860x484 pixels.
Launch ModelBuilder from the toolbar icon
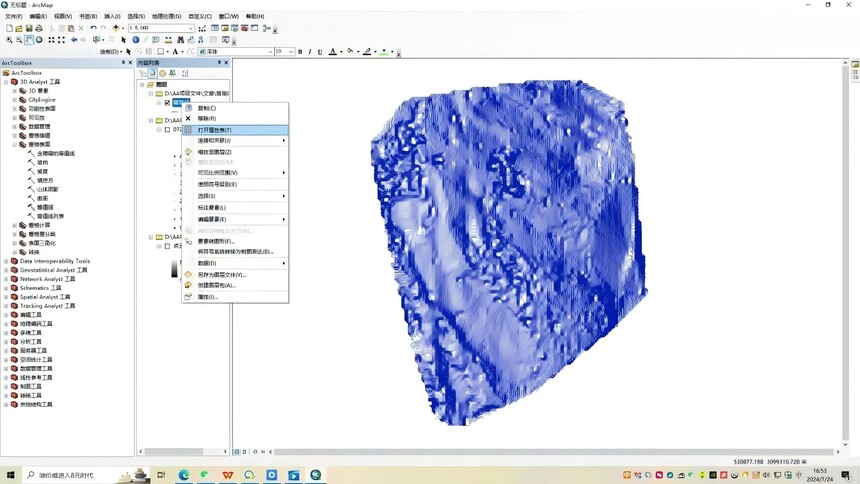267,28
